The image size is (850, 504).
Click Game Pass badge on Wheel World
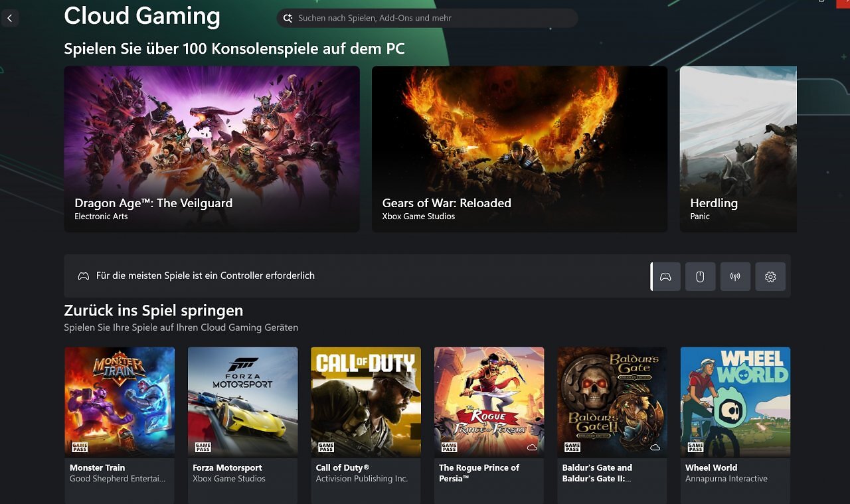[696, 447]
